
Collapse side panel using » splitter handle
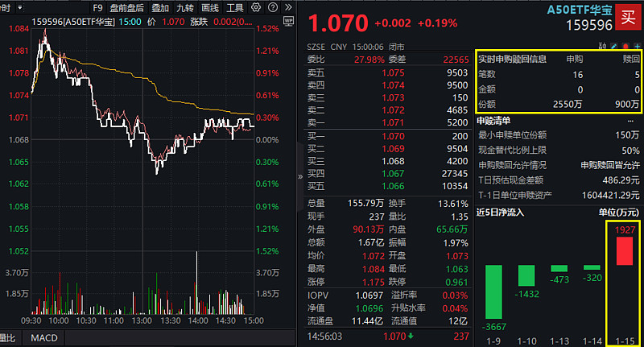point(300,175)
